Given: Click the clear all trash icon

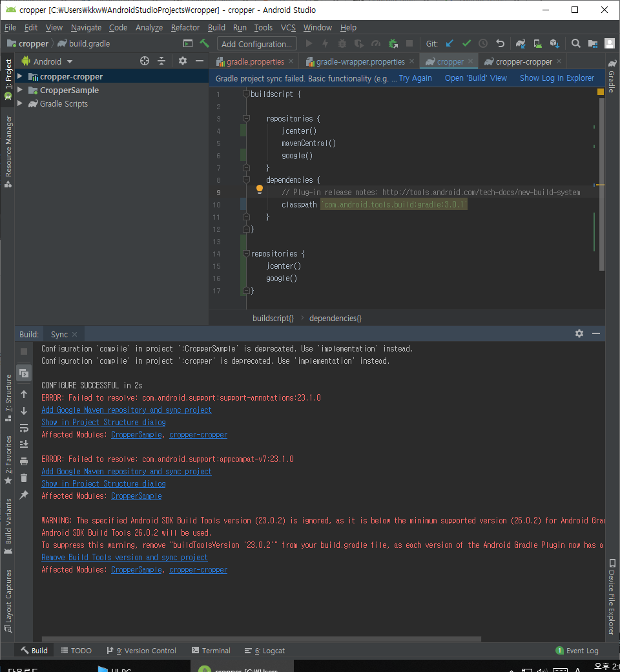Looking at the screenshot, I should (24, 478).
